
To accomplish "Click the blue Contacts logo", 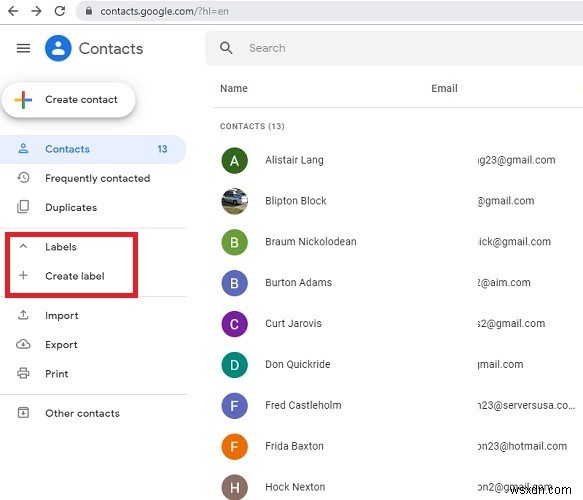I will pos(58,48).
